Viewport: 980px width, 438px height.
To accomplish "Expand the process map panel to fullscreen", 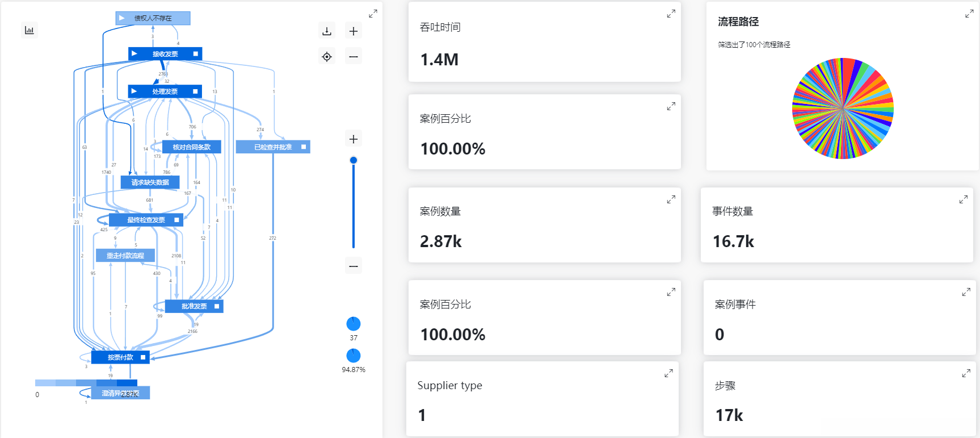I will (373, 14).
